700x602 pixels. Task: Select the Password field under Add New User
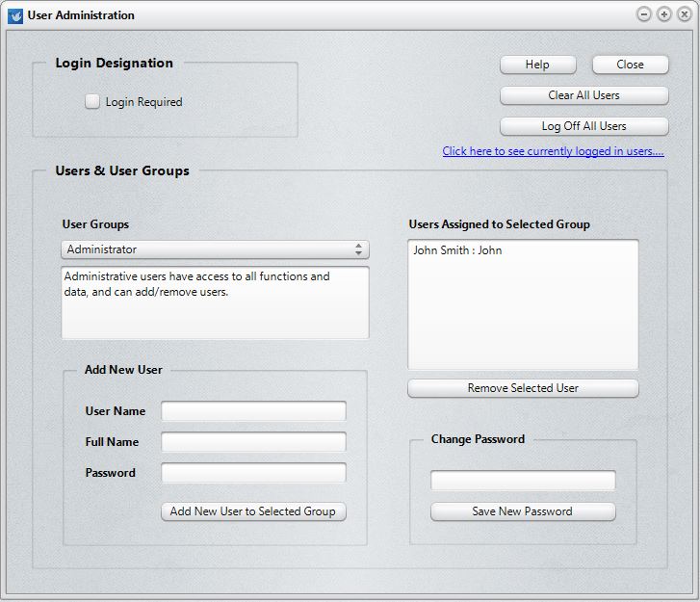coord(253,473)
